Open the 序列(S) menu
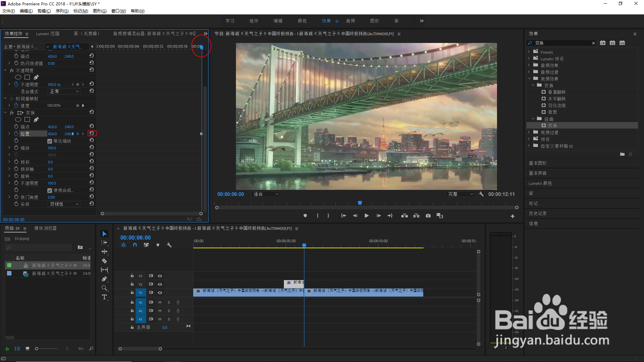Screen dimensions: 644x362 (62, 11)
